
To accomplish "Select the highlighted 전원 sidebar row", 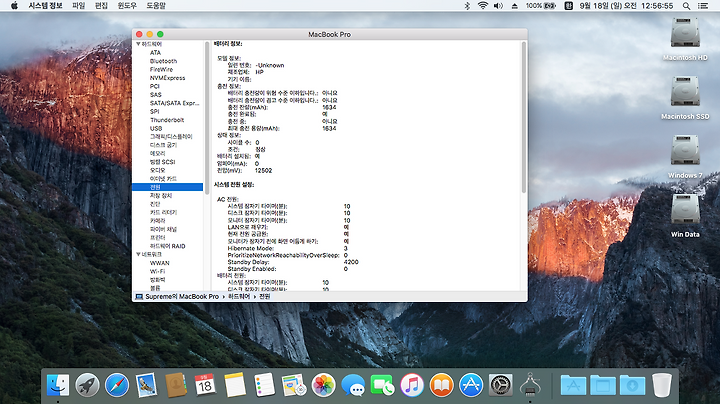I will (x=167, y=187).
